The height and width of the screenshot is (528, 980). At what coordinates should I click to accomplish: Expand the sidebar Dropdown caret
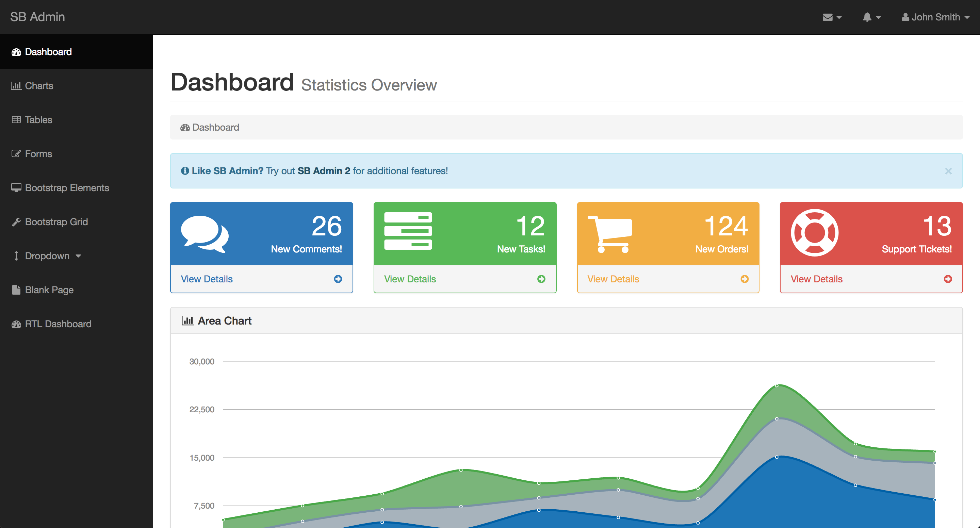[x=78, y=256]
